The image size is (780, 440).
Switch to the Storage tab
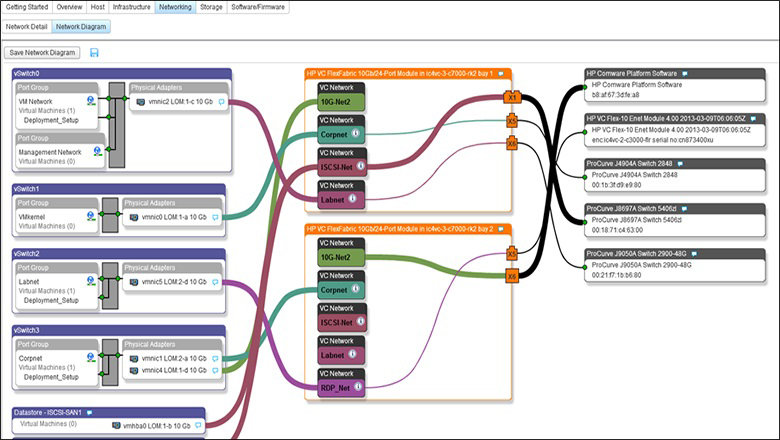click(211, 7)
